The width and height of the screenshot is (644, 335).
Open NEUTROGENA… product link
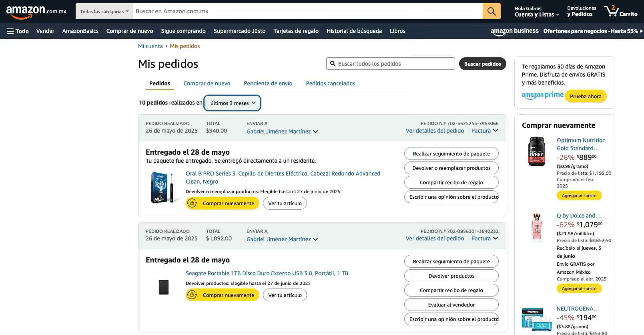(x=578, y=309)
